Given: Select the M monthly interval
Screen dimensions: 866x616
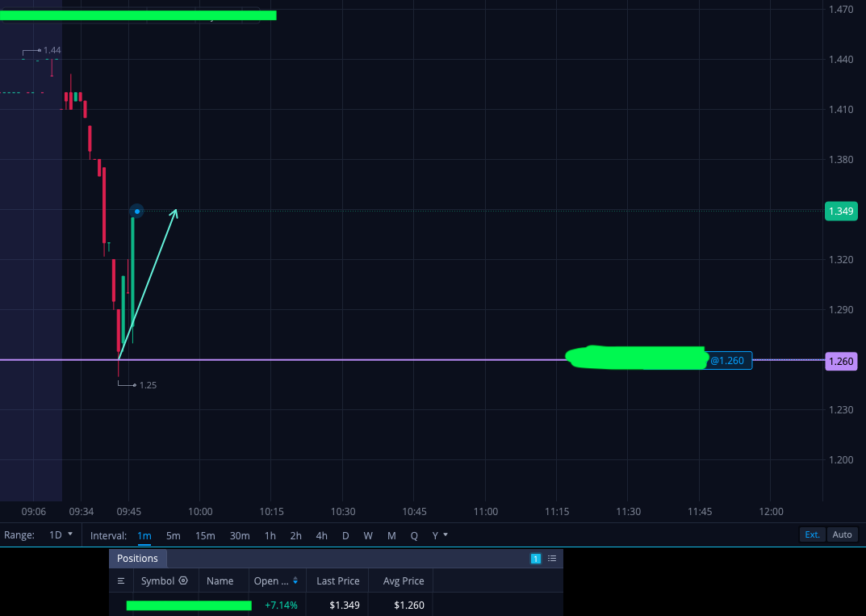Looking at the screenshot, I should (391, 535).
